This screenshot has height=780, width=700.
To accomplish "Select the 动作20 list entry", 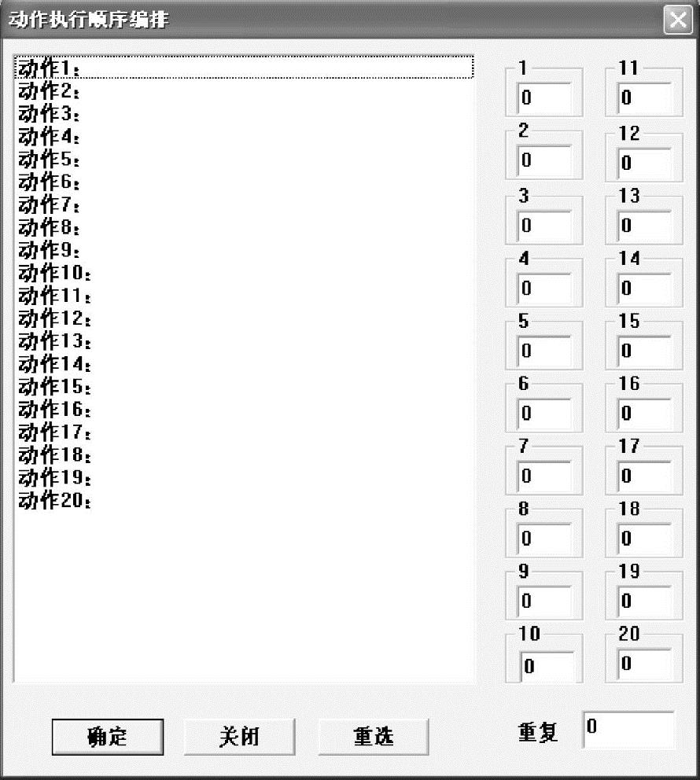I will click(x=244, y=500).
